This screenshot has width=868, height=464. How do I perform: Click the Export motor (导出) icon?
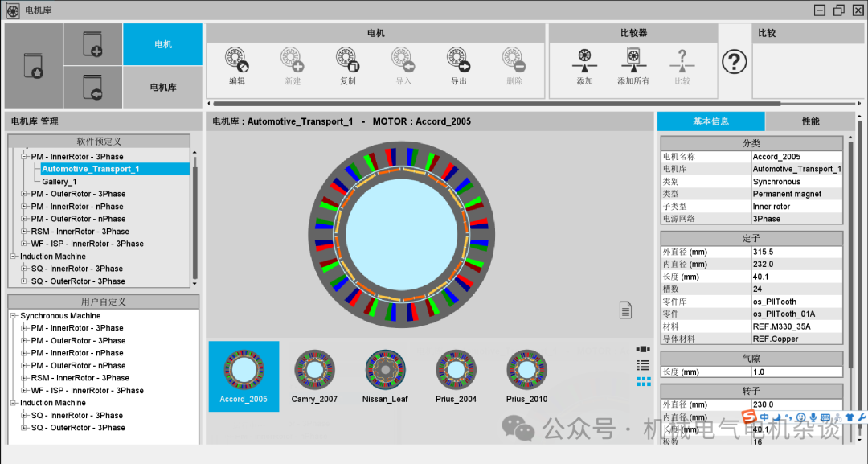(x=458, y=60)
